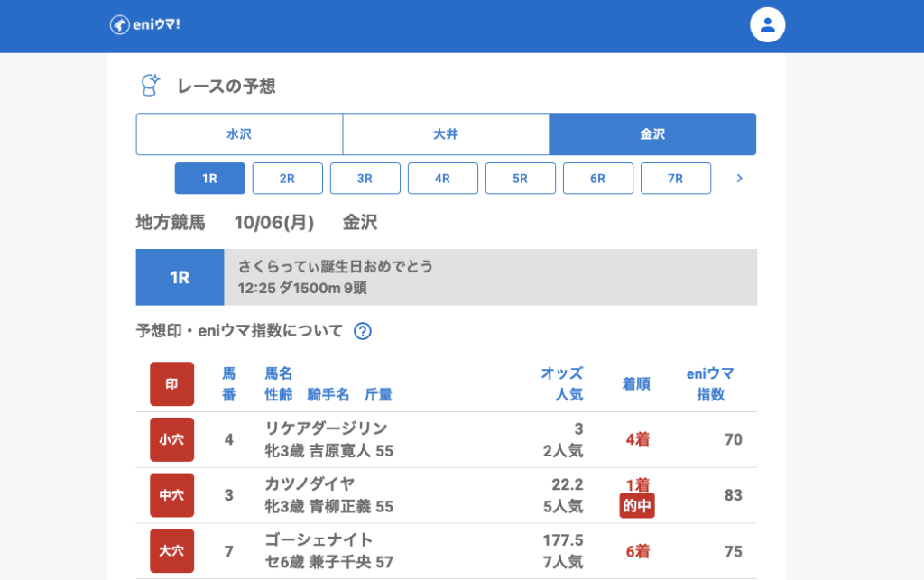
Task: Go to race 2R
Action: click(287, 179)
